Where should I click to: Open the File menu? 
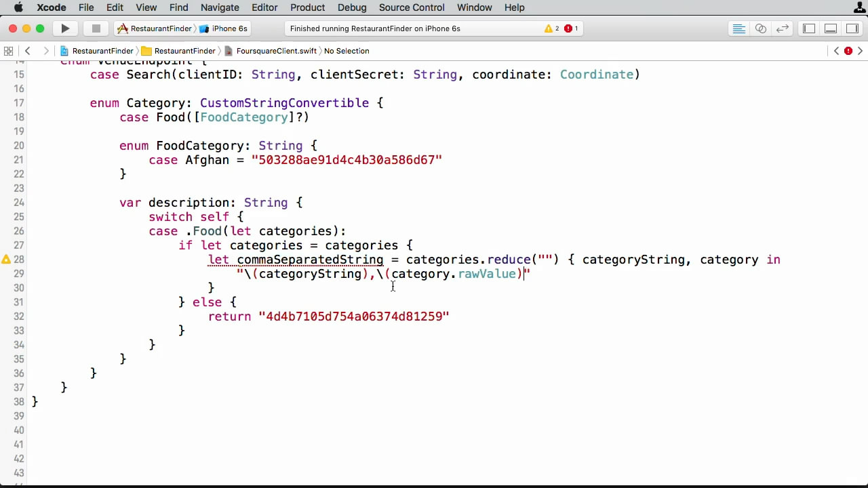(x=86, y=7)
